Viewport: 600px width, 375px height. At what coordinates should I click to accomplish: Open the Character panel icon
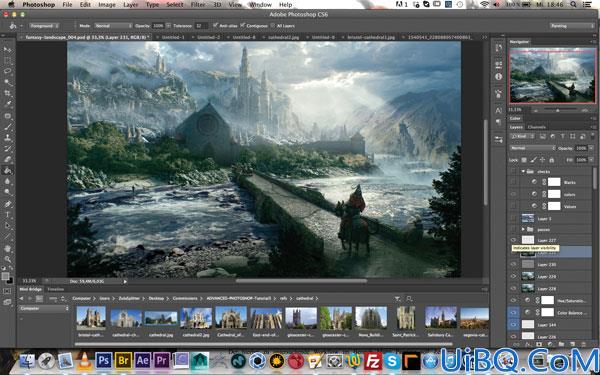(498, 111)
